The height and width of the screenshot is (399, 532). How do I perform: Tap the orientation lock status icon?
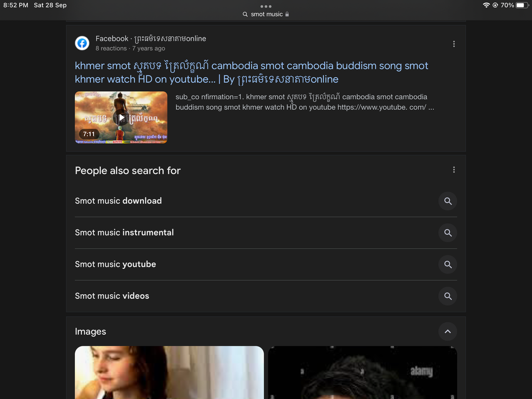(495, 5)
